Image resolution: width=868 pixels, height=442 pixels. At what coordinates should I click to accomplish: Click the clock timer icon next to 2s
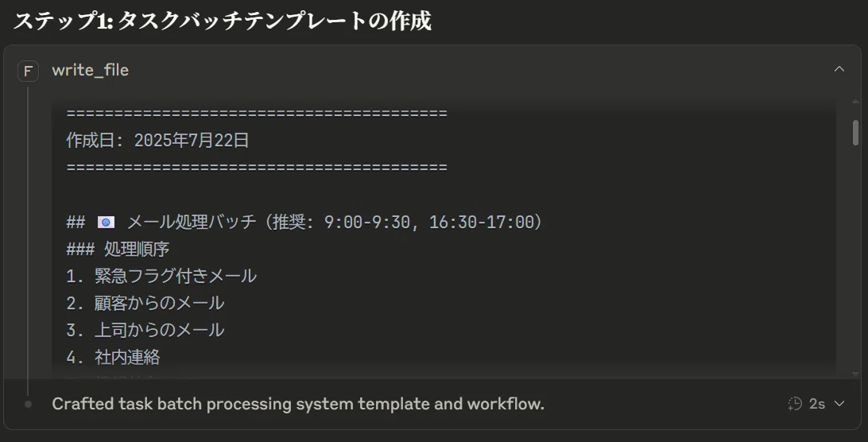click(794, 404)
